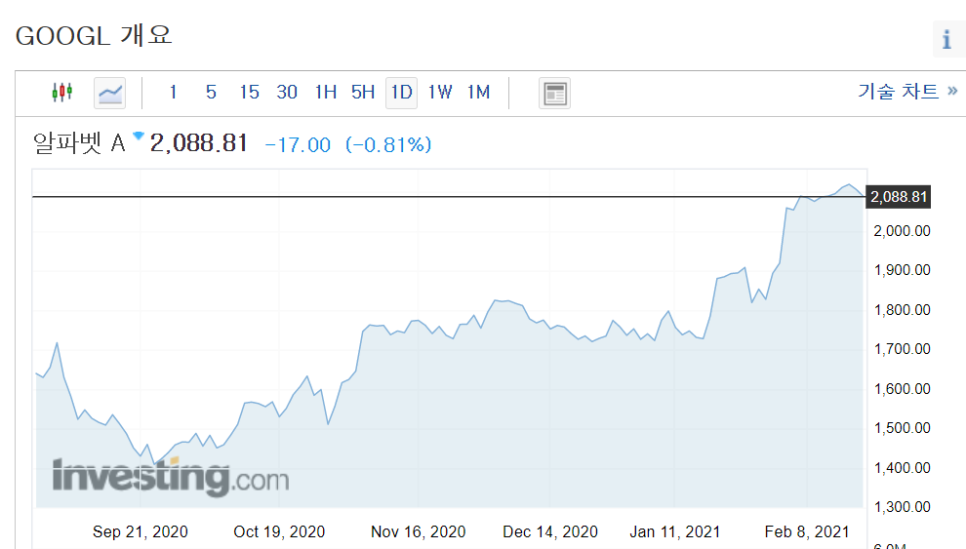Click the 2,088.81 price value
This screenshot has width=966, height=549.
(198, 143)
